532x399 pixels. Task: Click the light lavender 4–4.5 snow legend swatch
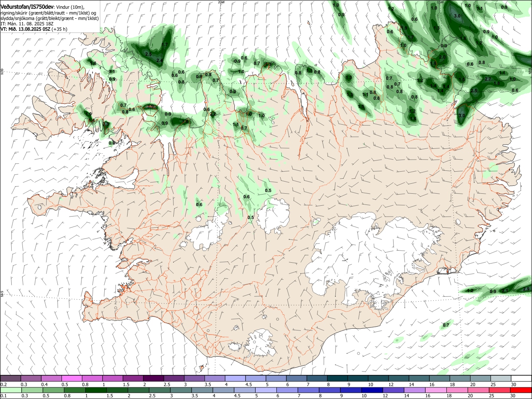coord(235,378)
